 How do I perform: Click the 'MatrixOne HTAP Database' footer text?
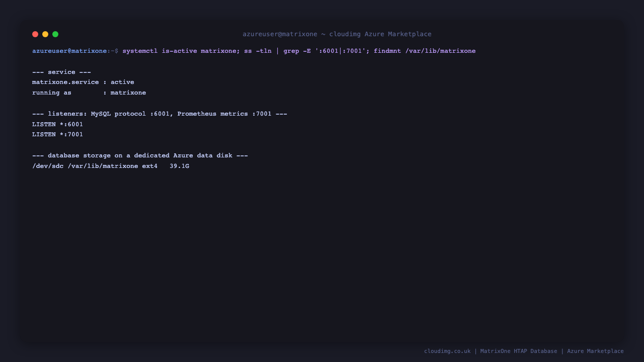[519, 351]
